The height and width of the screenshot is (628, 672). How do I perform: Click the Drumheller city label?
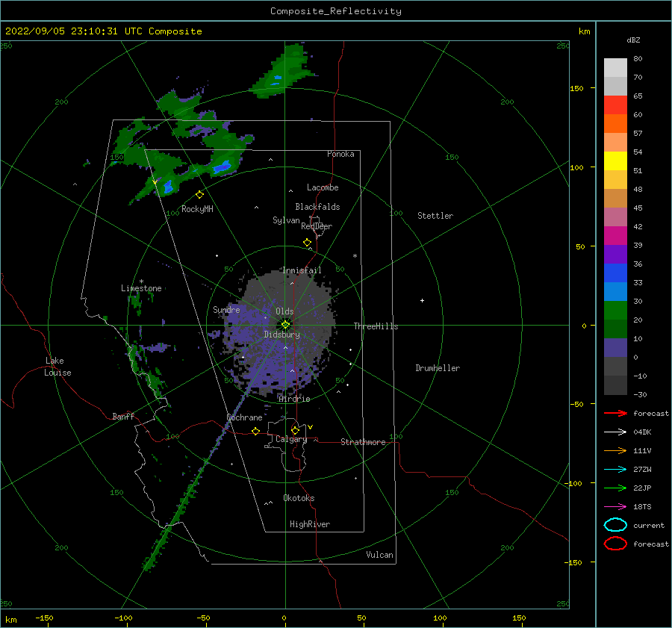[438, 368]
